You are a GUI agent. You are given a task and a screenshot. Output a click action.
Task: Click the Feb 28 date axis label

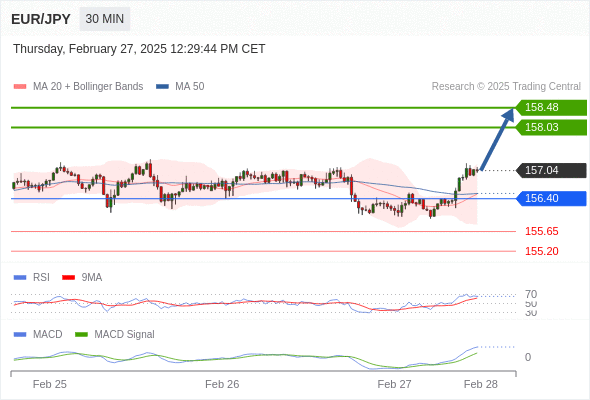point(481,384)
